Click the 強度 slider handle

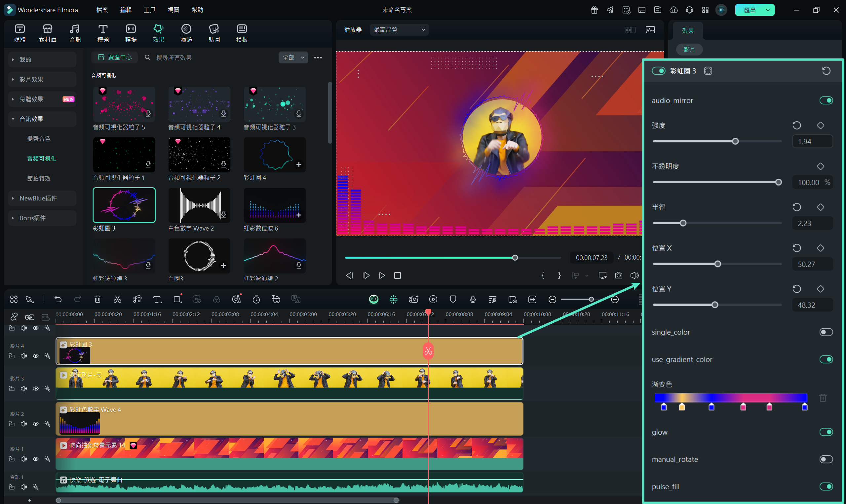click(735, 141)
